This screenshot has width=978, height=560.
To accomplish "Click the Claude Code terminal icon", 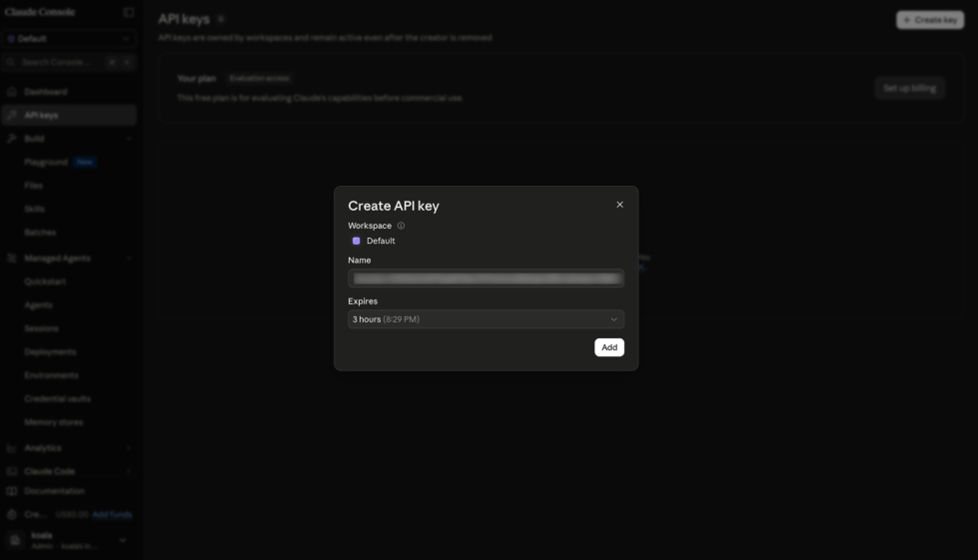I will click(x=11, y=471).
